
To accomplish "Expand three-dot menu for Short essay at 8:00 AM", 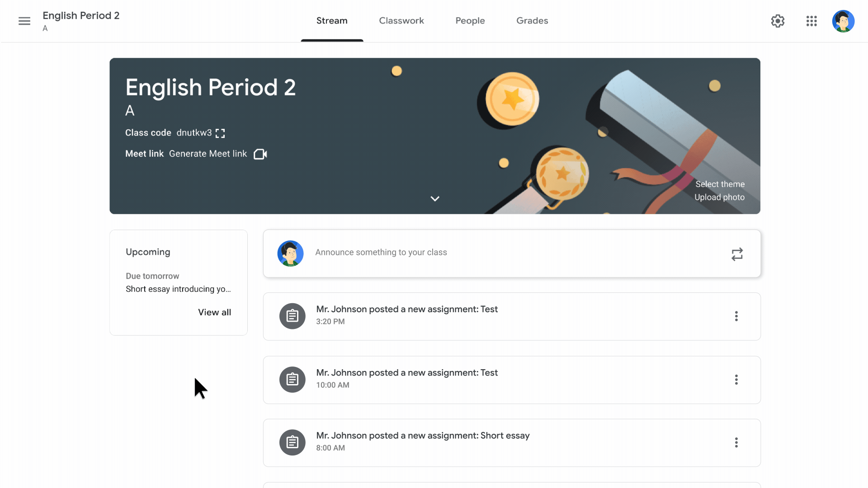I will coord(736,442).
